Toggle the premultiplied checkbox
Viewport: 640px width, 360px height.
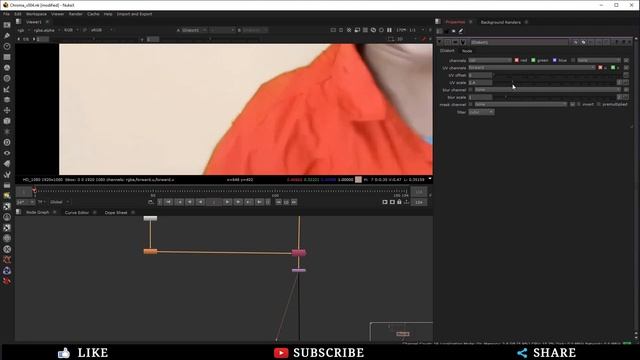click(599, 104)
